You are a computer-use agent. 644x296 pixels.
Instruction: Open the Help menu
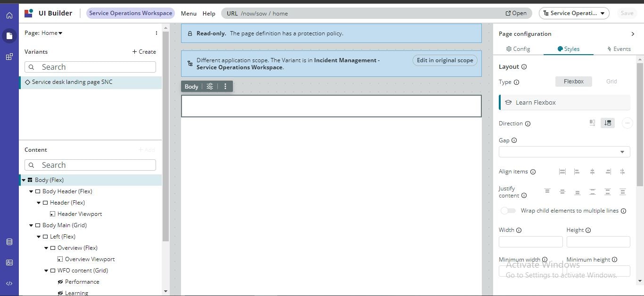point(209,14)
